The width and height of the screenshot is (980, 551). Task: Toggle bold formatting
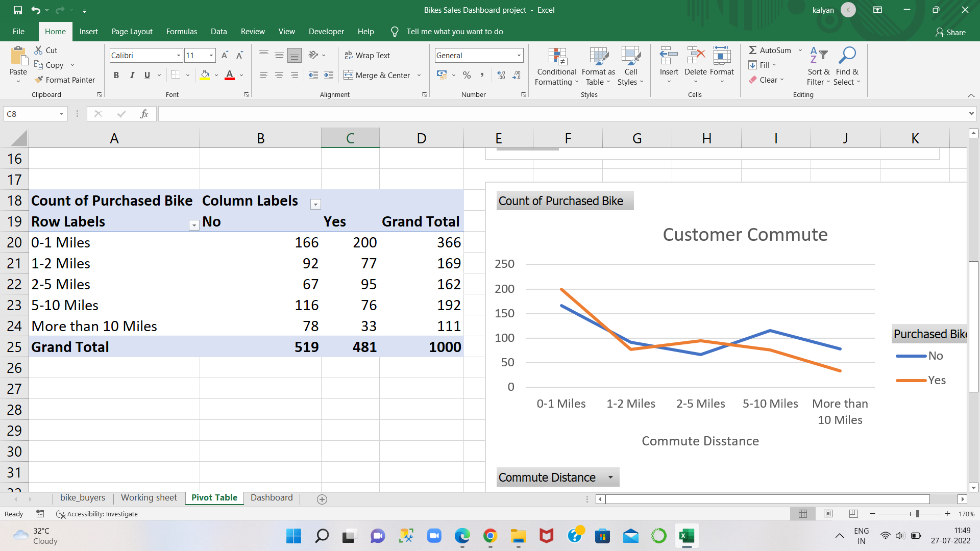point(116,74)
